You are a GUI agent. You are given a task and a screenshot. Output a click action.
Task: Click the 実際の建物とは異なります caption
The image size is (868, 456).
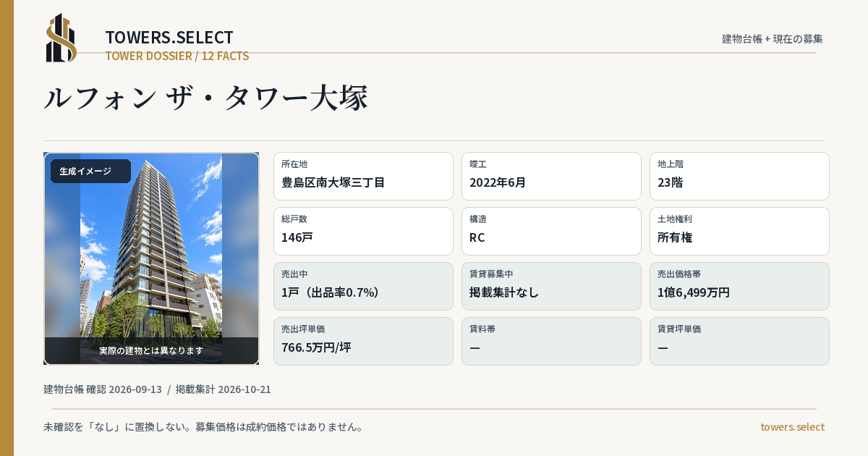coord(151,350)
